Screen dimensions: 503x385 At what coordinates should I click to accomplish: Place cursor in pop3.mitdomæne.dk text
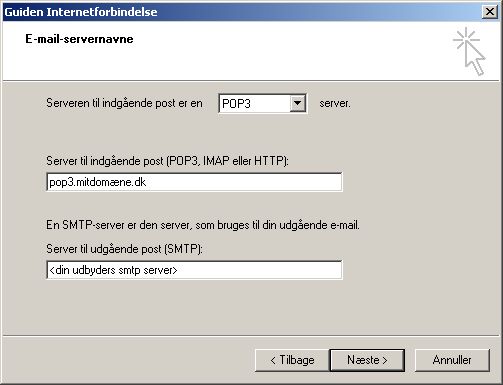[x=97, y=182]
